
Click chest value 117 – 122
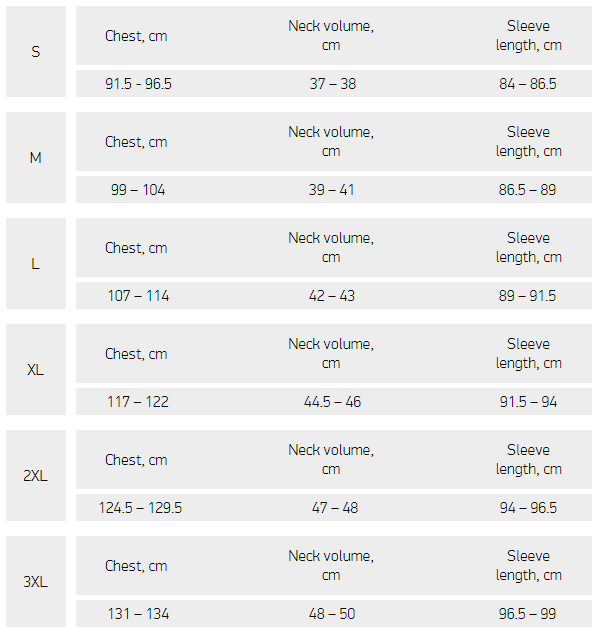pyautogui.click(x=138, y=402)
